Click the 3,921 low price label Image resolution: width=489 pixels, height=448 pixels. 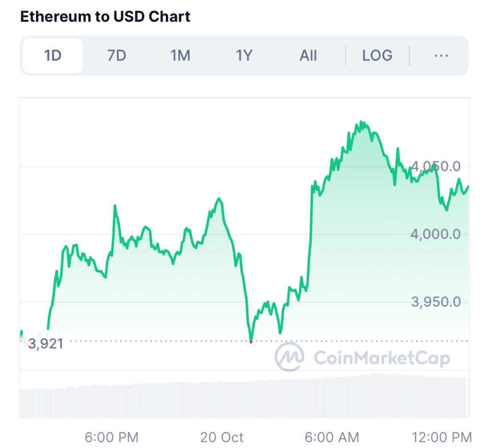coord(46,344)
